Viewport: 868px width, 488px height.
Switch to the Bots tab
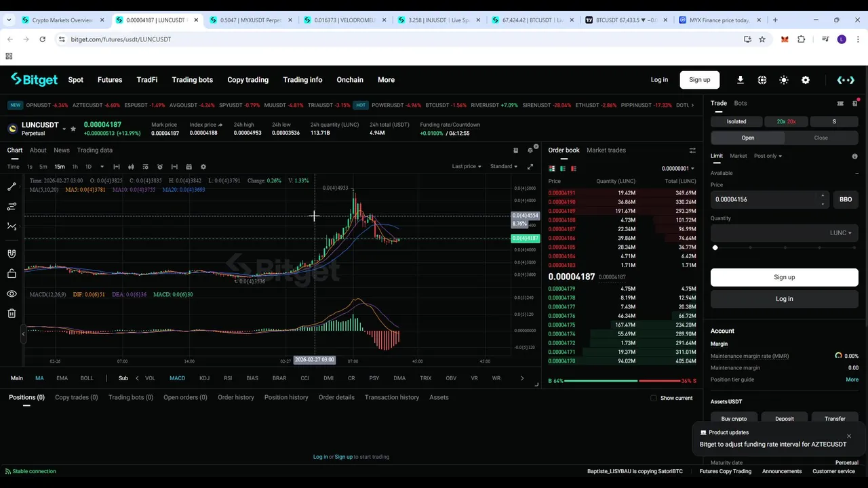[741, 103]
